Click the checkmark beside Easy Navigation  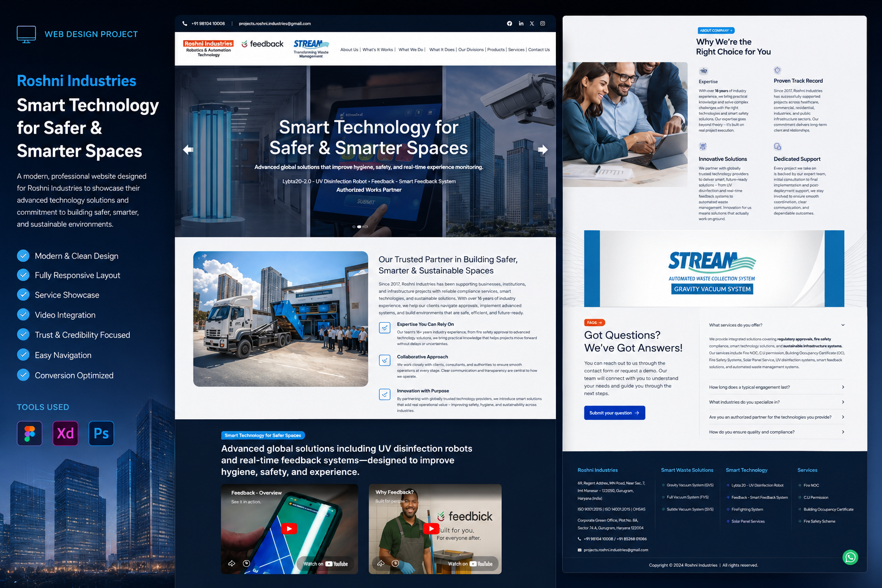(23, 355)
